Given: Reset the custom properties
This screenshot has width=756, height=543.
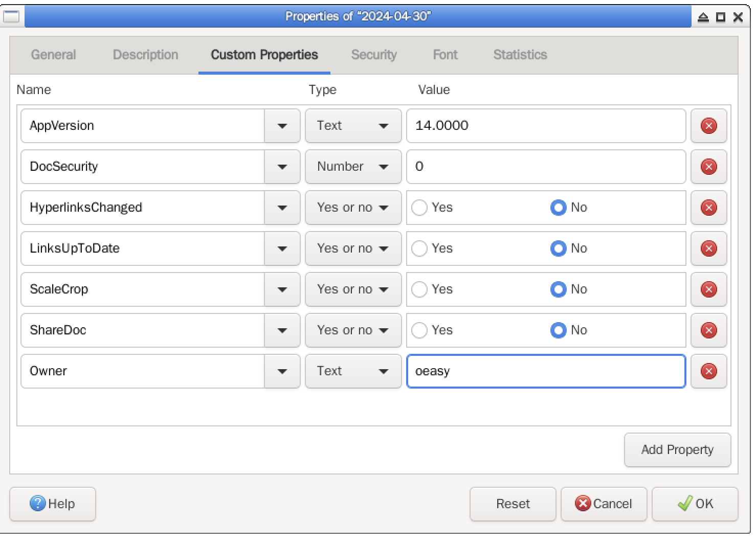Looking at the screenshot, I should [x=513, y=504].
